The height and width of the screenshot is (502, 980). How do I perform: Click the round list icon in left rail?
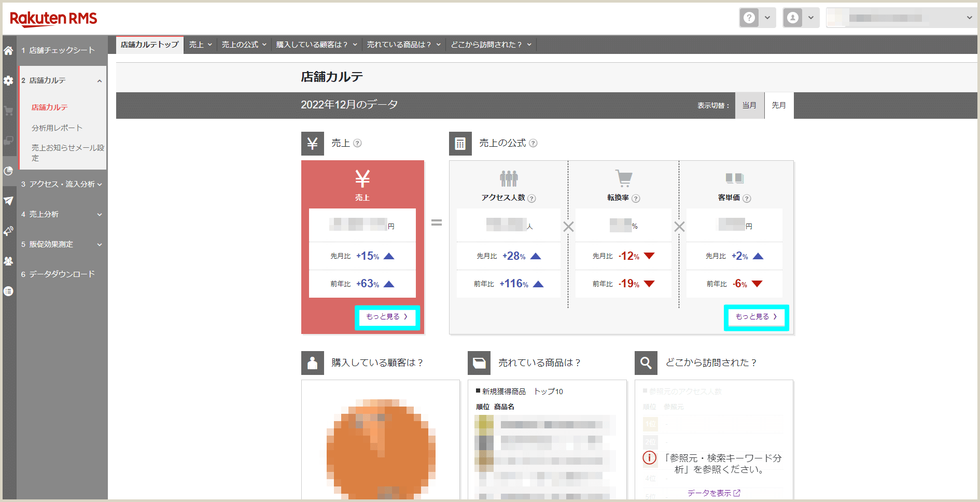[8, 291]
